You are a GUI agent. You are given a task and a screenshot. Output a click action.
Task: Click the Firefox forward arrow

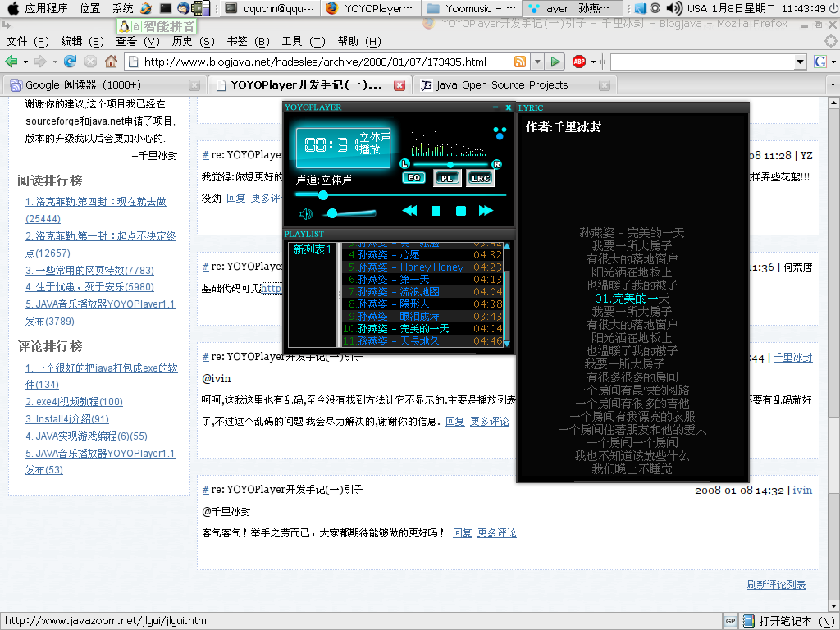click(x=40, y=62)
